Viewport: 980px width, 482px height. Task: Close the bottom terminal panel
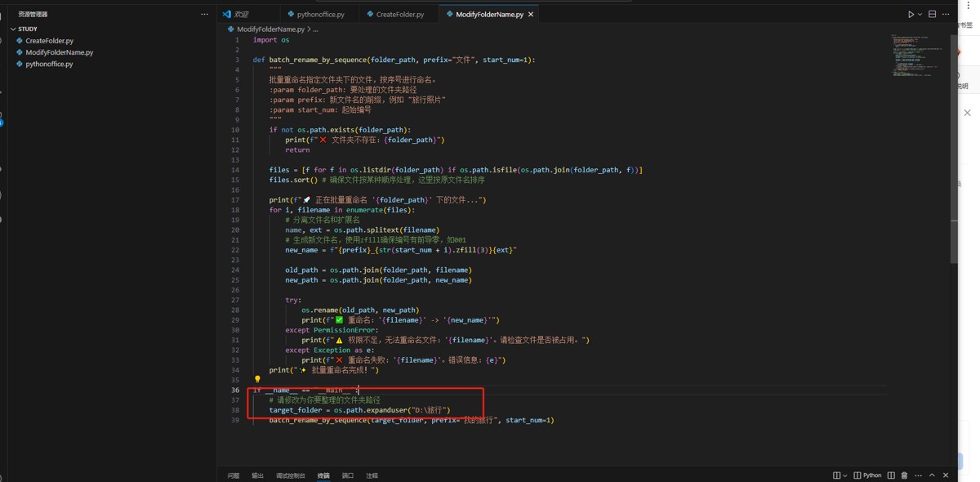click(x=946, y=475)
